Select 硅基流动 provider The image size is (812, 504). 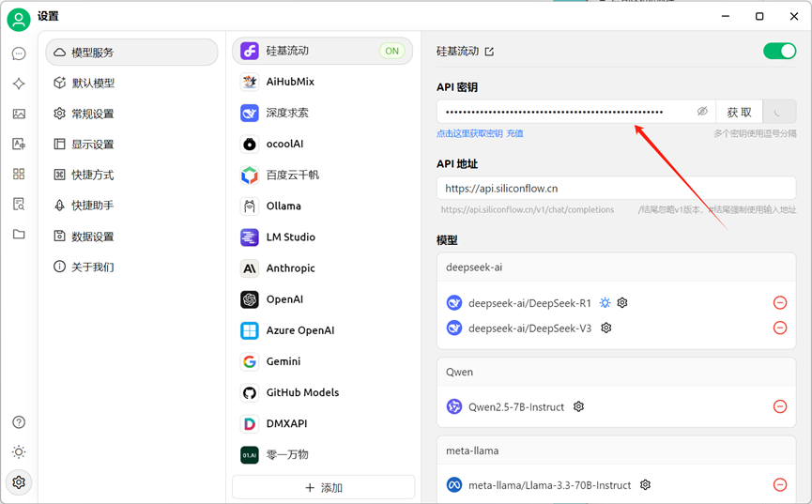pyautogui.click(x=323, y=51)
